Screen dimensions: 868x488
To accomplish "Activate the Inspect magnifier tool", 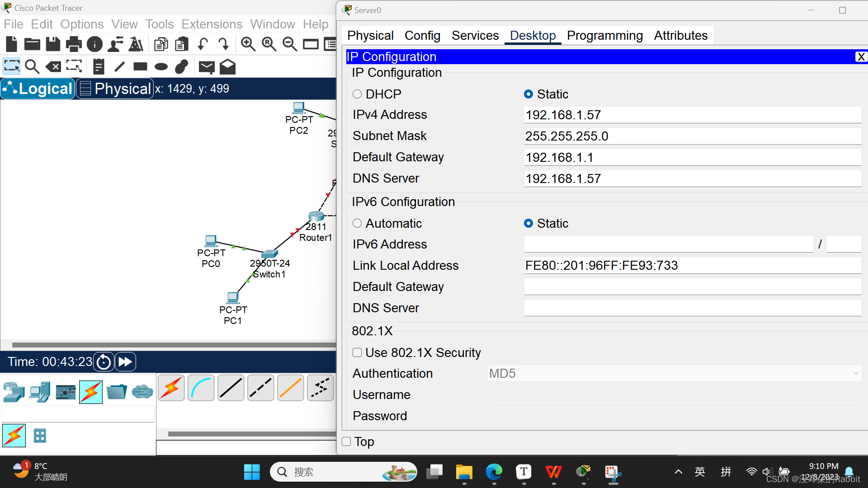I will point(32,66).
